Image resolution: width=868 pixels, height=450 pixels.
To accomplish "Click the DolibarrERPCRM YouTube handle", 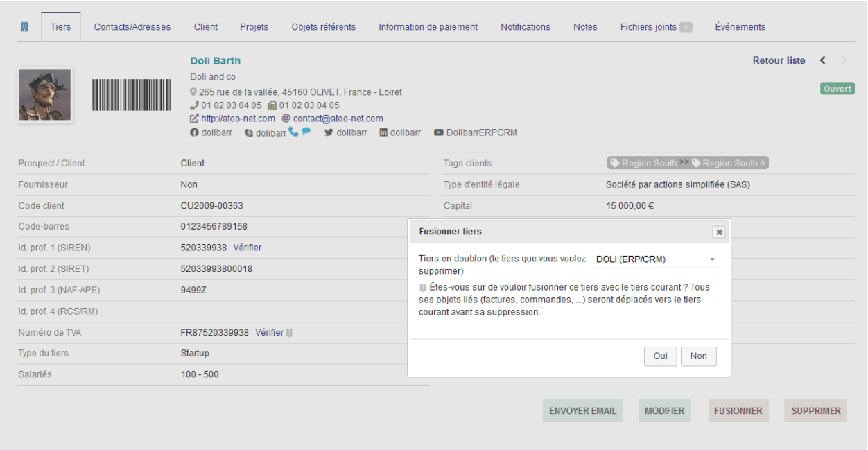I will (x=482, y=132).
